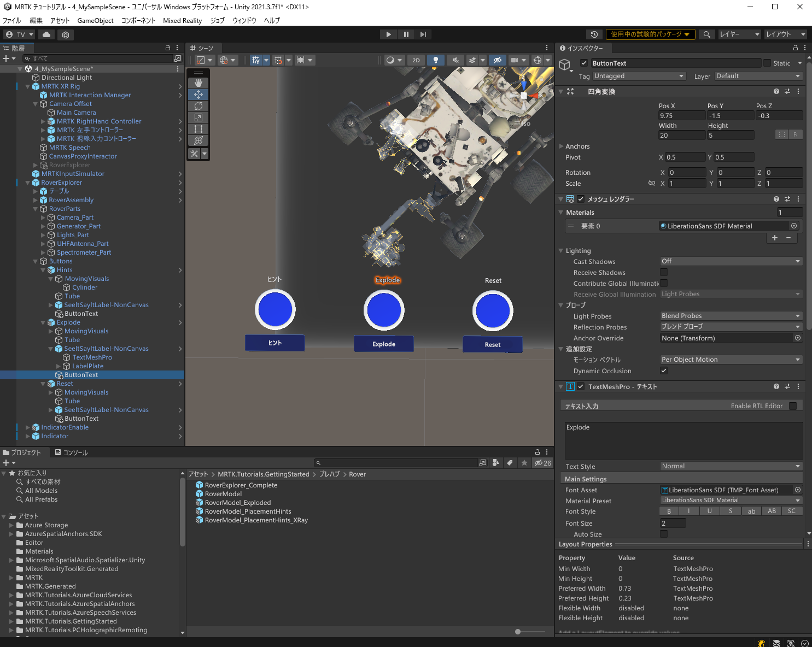
Task: Open the Mixed Reality menu
Action: pyautogui.click(x=182, y=21)
